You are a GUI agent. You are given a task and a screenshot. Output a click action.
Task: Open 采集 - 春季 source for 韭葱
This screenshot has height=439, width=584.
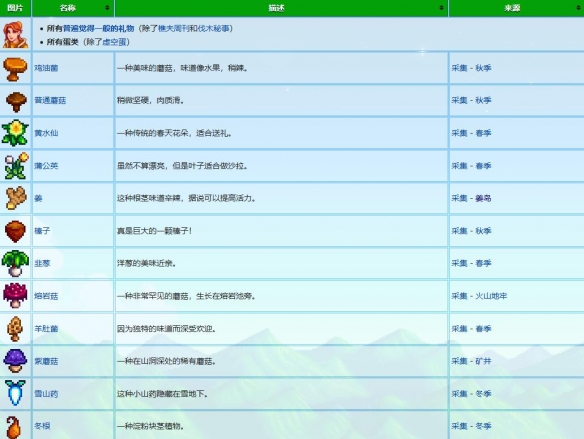pyautogui.click(x=472, y=263)
